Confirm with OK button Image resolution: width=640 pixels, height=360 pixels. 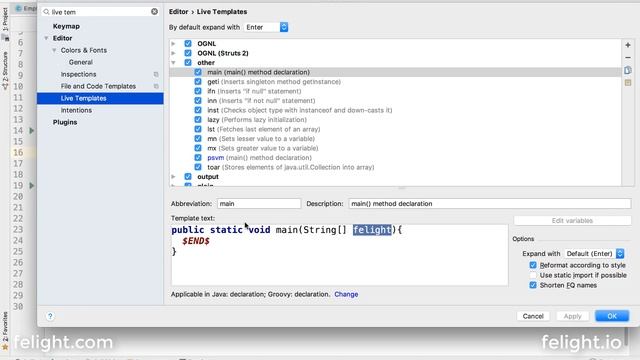pyautogui.click(x=612, y=316)
